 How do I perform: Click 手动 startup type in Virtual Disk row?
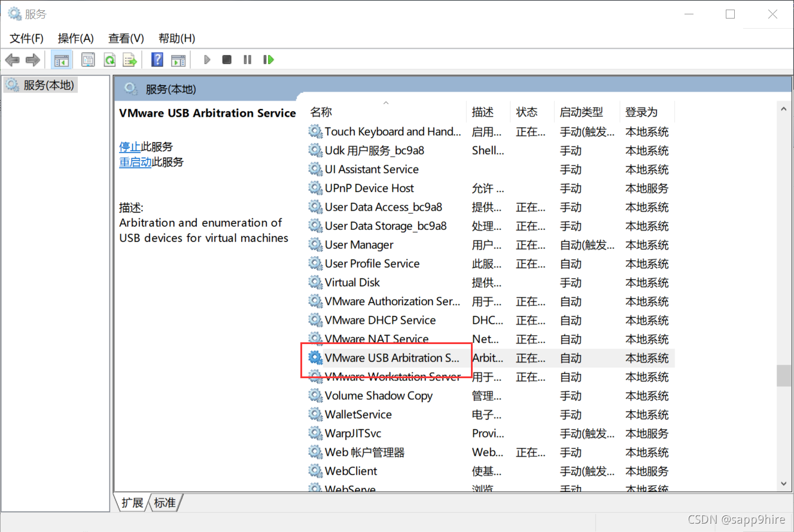[x=570, y=282]
